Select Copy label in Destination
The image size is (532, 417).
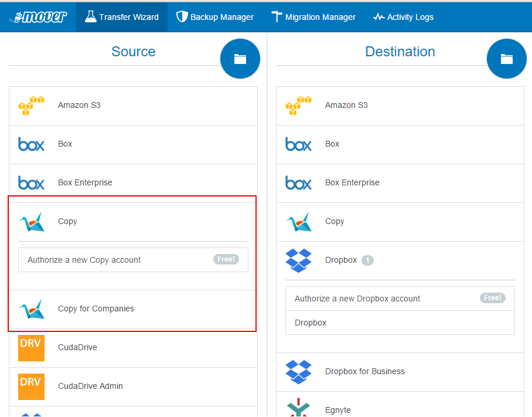[335, 222]
